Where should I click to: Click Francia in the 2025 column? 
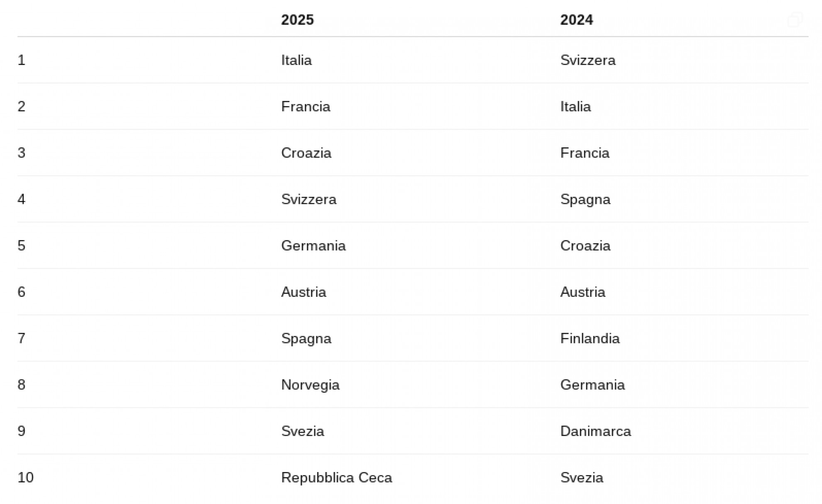(306, 107)
